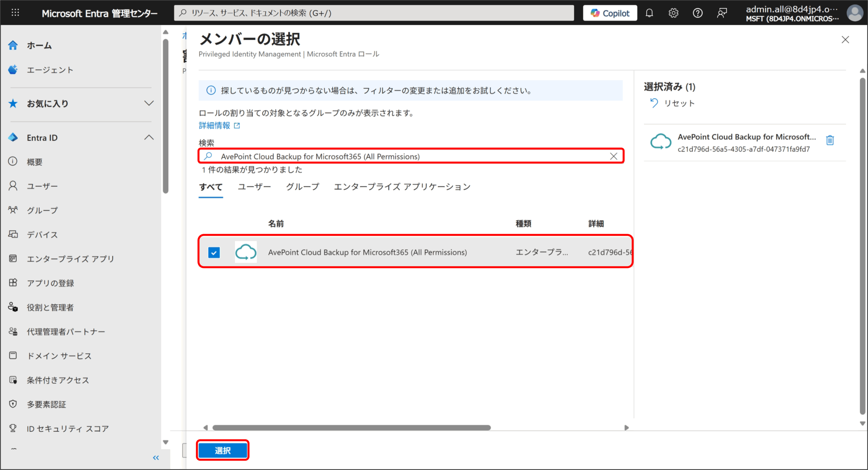The width and height of the screenshot is (868, 470).
Task: Click the horizontal scrollbar in results list
Action: (351, 428)
